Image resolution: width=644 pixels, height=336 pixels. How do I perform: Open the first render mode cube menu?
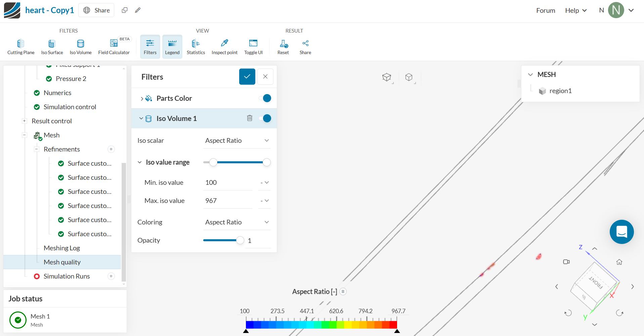tap(387, 78)
